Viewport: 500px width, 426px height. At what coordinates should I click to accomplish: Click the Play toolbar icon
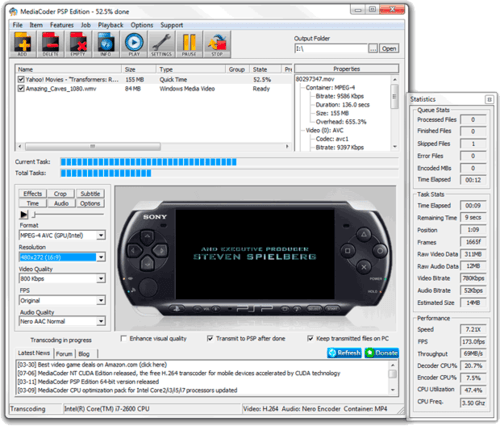(x=134, y=44)
